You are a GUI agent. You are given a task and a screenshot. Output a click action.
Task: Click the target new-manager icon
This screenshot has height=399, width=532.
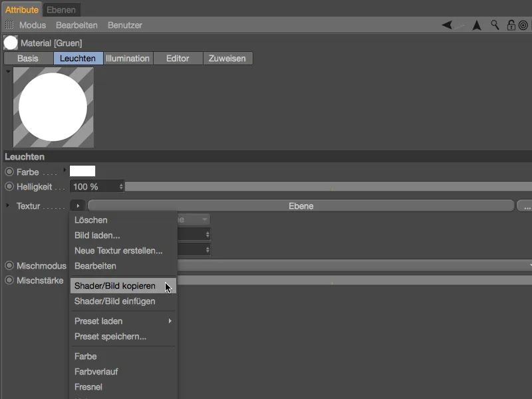(x=523, y=25)
